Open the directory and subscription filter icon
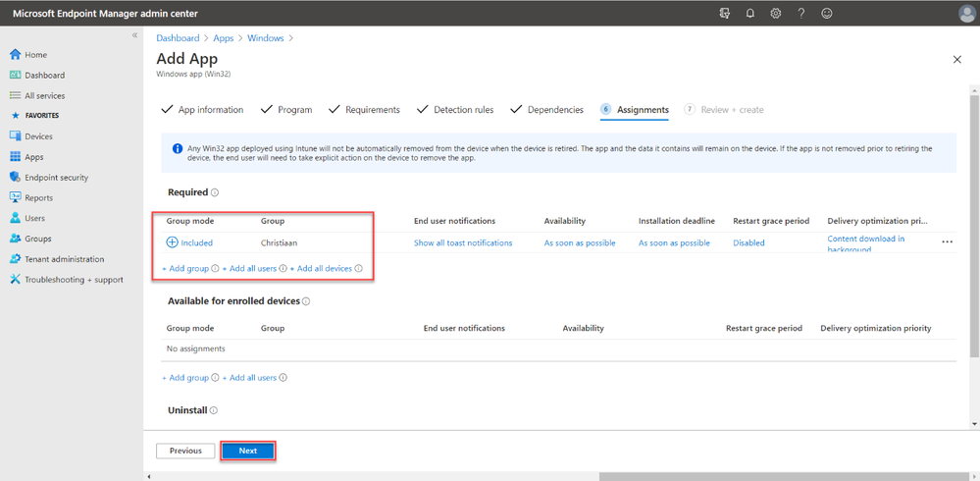 click(x=725, y=13)
